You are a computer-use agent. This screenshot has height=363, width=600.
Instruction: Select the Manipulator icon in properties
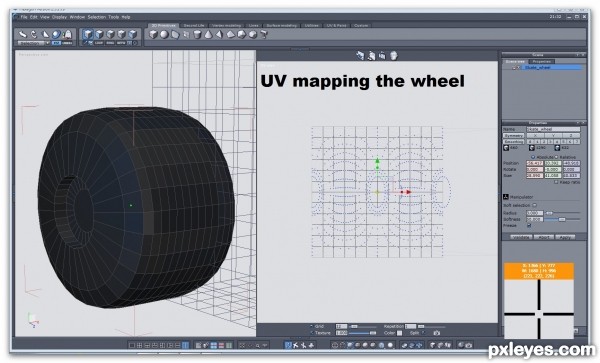pos(505,197)
